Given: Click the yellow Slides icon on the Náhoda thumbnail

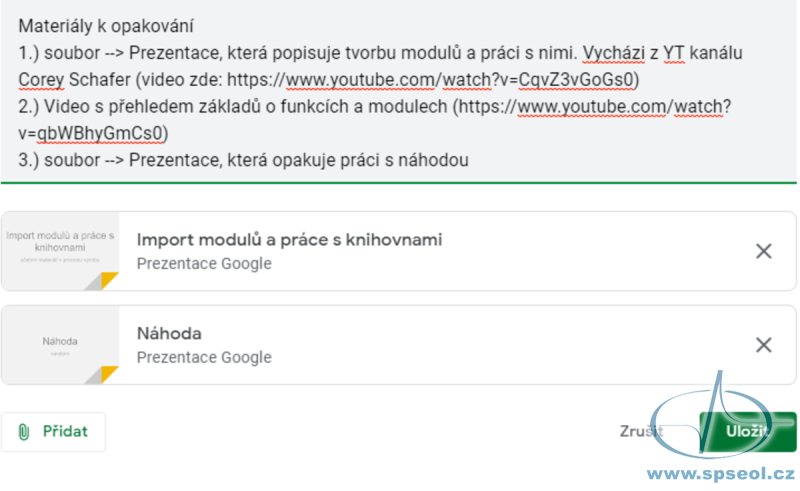Looking at the screenshot, I should tap(109, 374).
